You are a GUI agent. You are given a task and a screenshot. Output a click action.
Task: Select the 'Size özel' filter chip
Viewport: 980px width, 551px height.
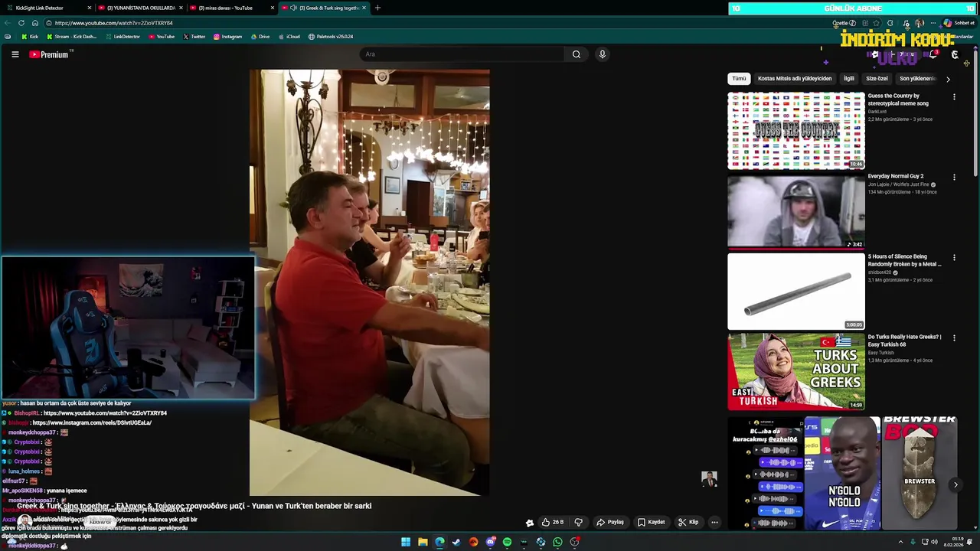[877, 79]
